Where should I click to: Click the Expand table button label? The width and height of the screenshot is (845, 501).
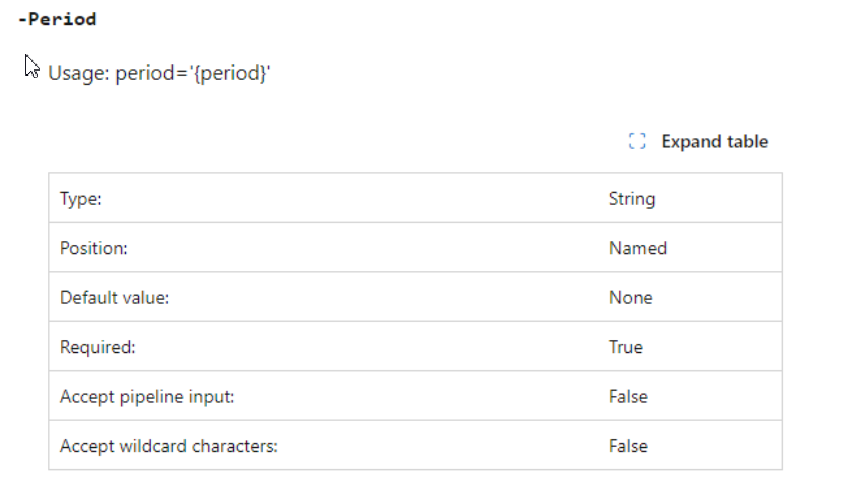click(x=715, y=141)
